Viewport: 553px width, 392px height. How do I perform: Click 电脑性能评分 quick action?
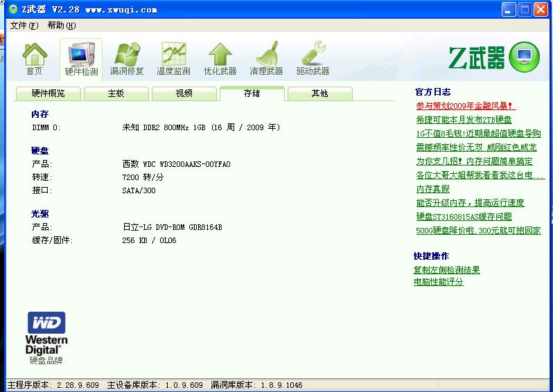tap(439, 282)
